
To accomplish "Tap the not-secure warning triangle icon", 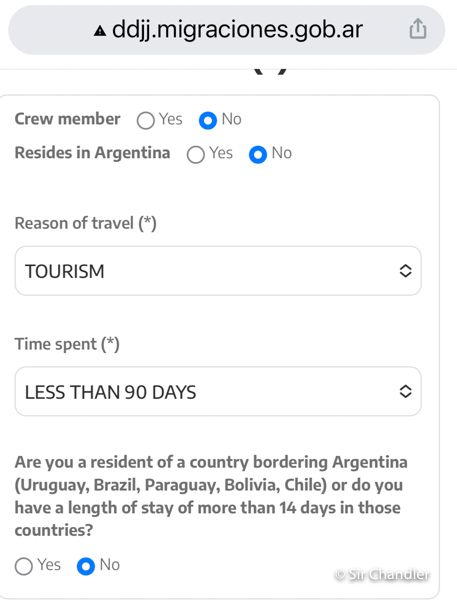I will tap(100, 31).
